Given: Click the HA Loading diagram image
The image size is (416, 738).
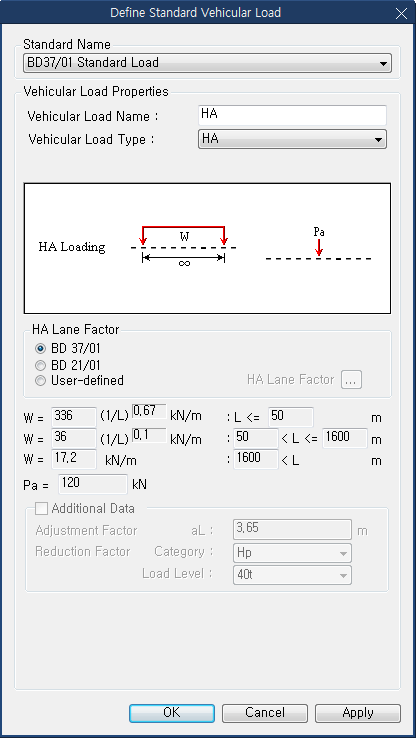Looking at the screenshot, I should [207, 248].
